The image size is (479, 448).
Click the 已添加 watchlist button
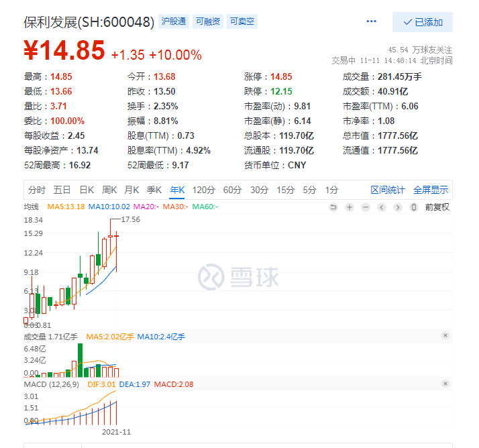pos(423,22)
